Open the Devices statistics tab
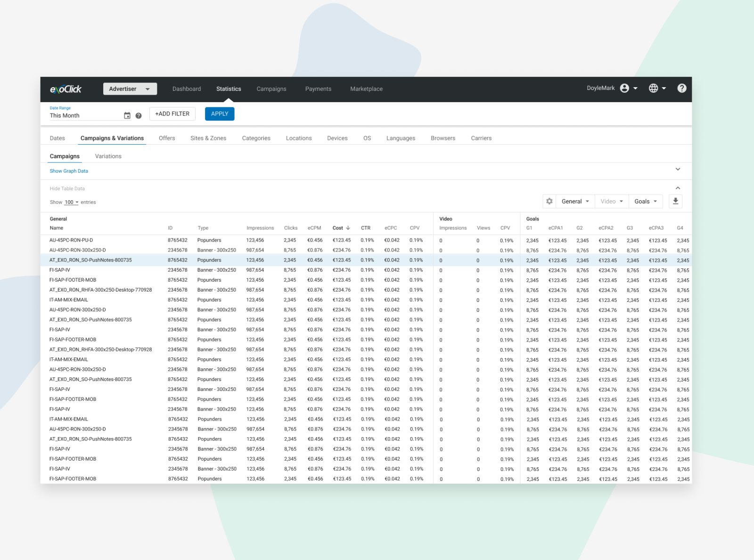This screenshot has width=754, height=560. tap(337, 138)
